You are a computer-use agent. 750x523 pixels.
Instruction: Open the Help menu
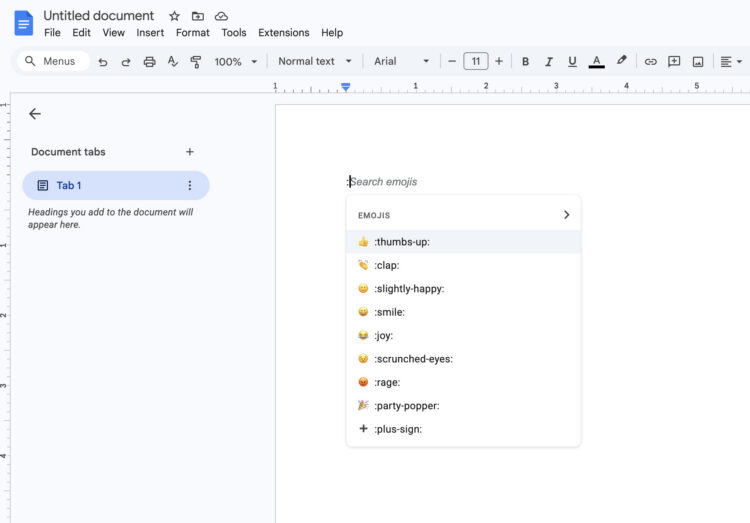click(x=332, y=33)
